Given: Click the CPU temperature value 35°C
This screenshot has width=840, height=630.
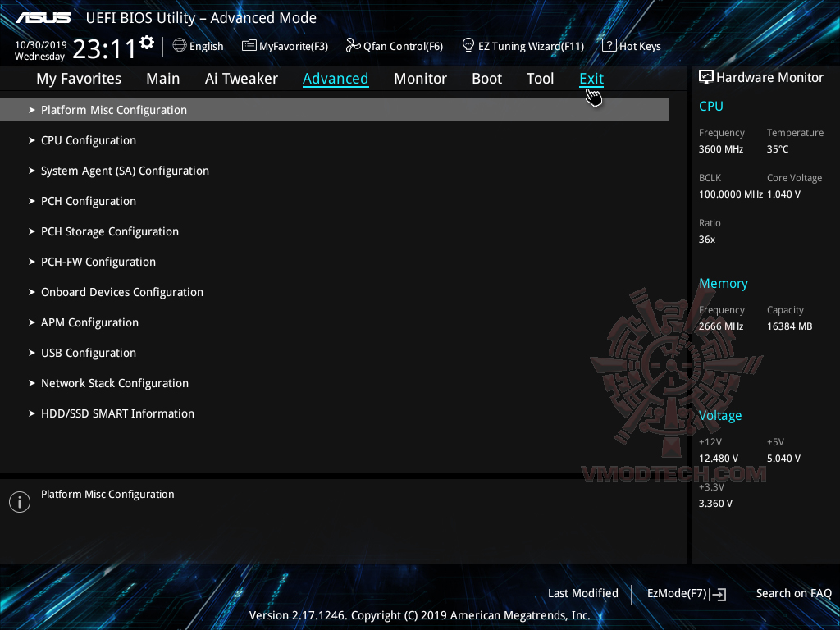Looking at the screenshot, I should pos(778,149).
